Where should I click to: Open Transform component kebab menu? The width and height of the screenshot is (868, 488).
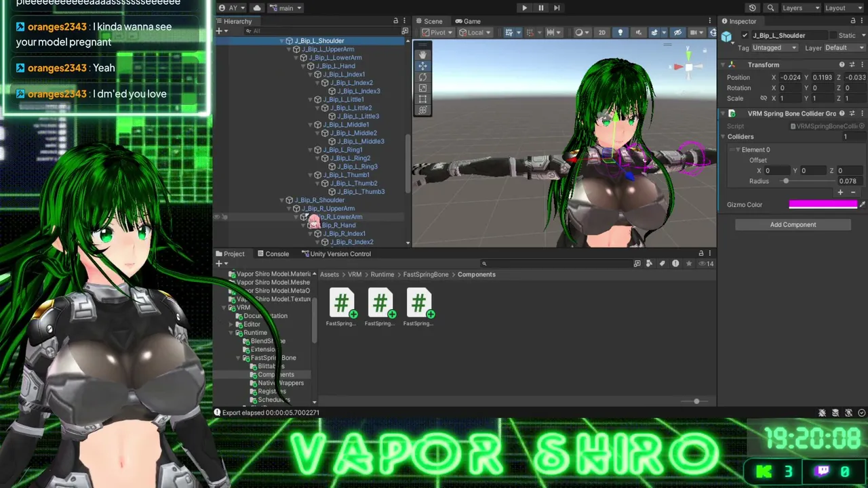coord(862,64)
